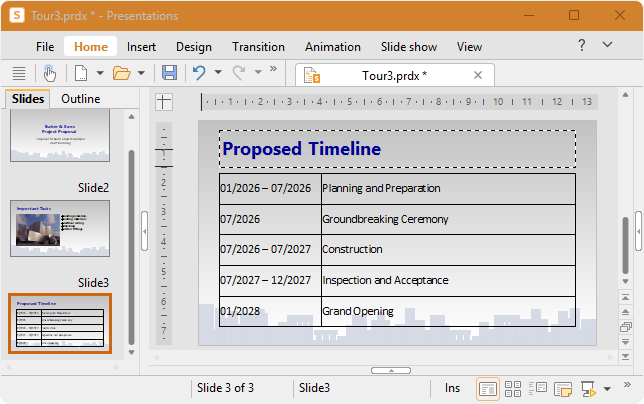Select the Tour3.prdx document tab
The height and width of the screenshot is (404, 644).
[x=394, y=76]
